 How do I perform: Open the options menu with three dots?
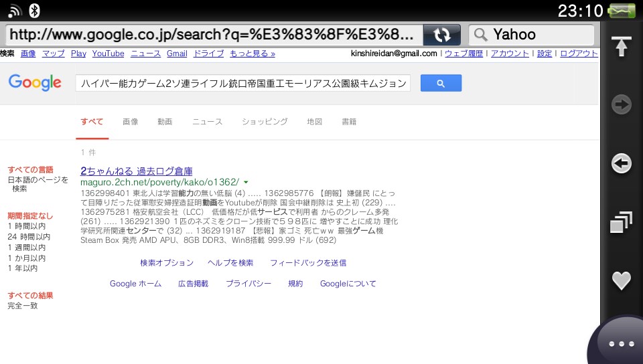[x=620, y=344]
